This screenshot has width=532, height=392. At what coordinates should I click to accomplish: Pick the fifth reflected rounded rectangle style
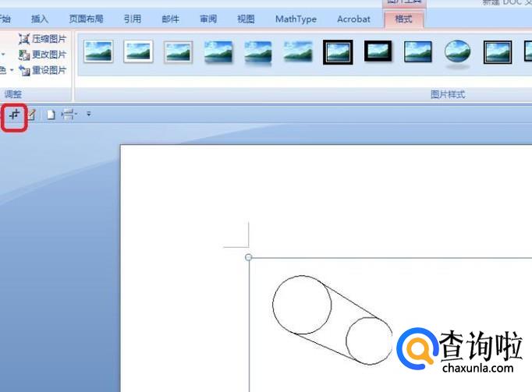[258, 52]
